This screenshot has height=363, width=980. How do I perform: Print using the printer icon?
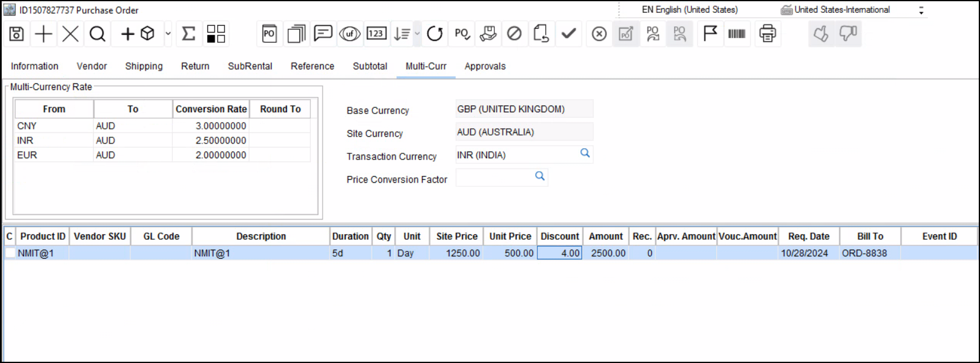click(x=767, y=34)
